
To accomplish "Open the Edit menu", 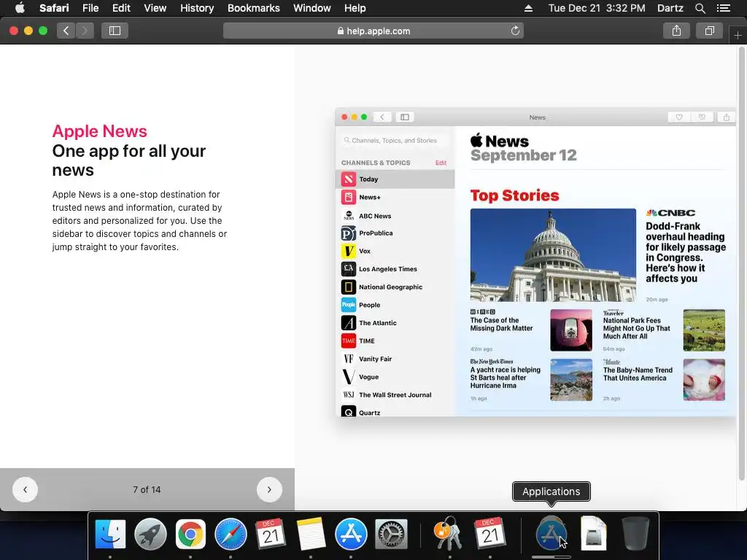I will pyautogui.click(x=121, y=8).
